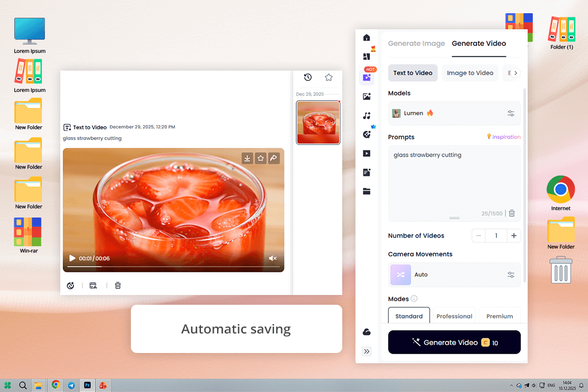Select the strawberry thumbnail in history
The width and height of the screenshot is (588, 392).
click(x=318, y=123)
